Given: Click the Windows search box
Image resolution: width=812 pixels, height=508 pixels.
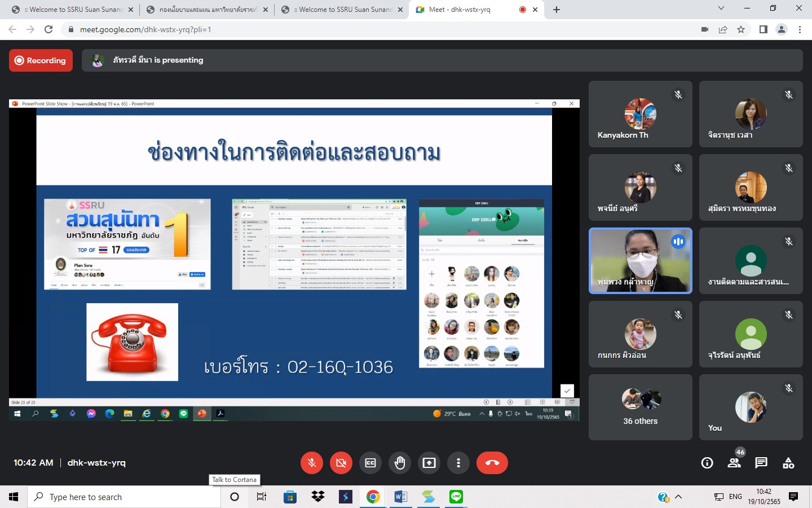Looking at the screenshot, I should click(x=124, y=497).
